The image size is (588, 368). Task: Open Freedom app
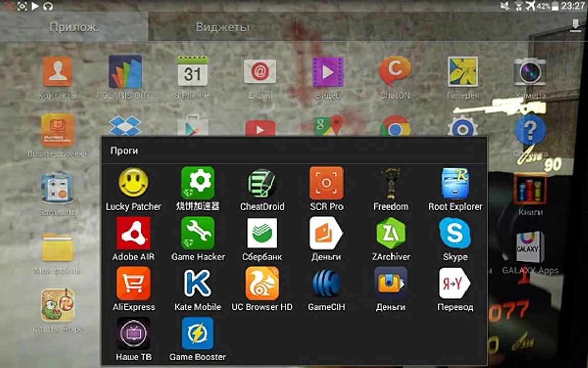390,183
